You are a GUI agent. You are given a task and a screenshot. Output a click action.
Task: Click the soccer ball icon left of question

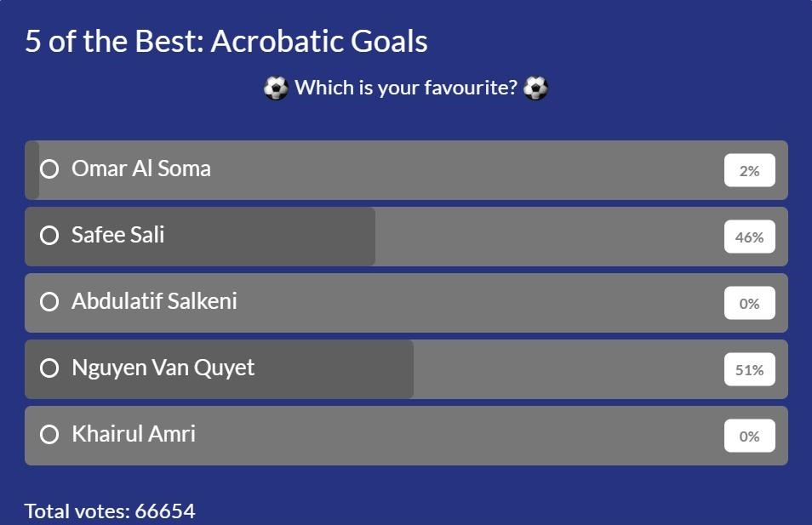point(276,88)
